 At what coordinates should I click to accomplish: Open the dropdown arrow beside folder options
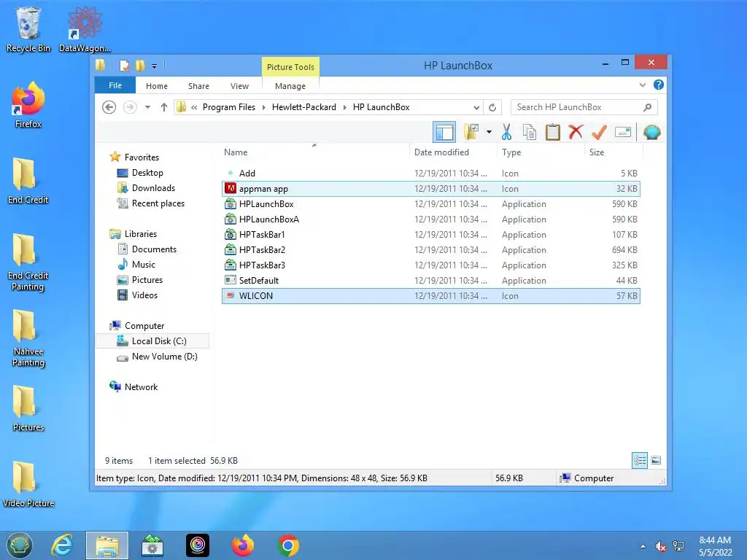[489, 132]
